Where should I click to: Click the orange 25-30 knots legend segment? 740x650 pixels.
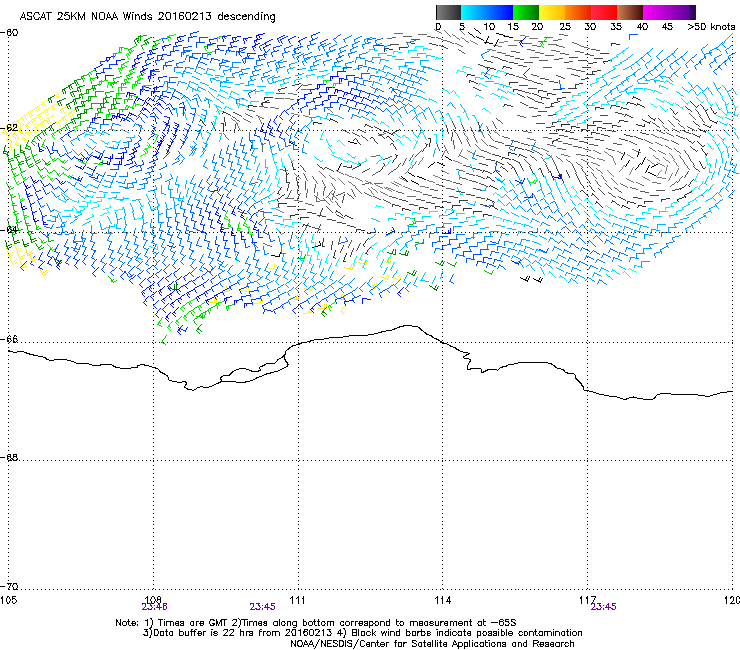[x=578, y=12]
